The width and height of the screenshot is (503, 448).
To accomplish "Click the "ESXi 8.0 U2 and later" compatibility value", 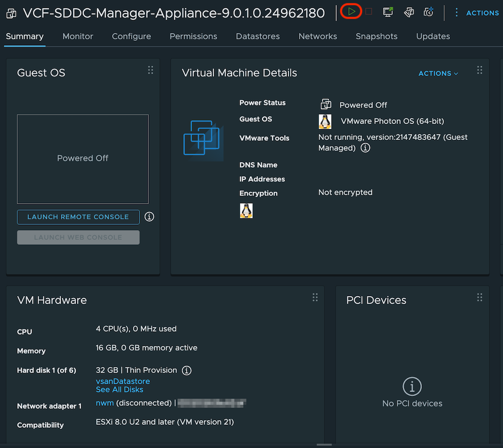I will pos(165,422).
